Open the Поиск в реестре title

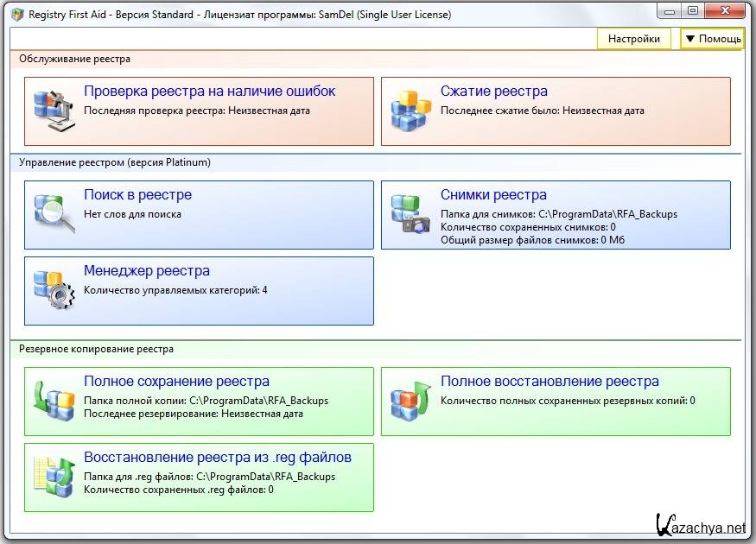(137, 195)
